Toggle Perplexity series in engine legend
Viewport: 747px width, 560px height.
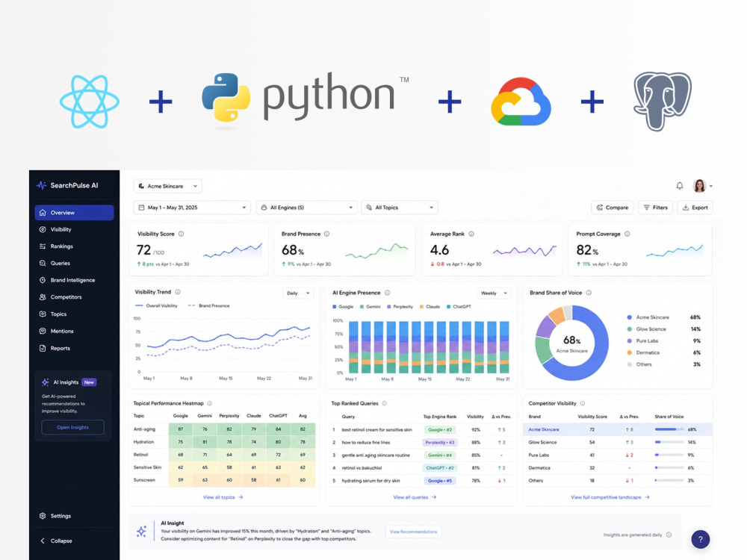click(x=400, y=307)
